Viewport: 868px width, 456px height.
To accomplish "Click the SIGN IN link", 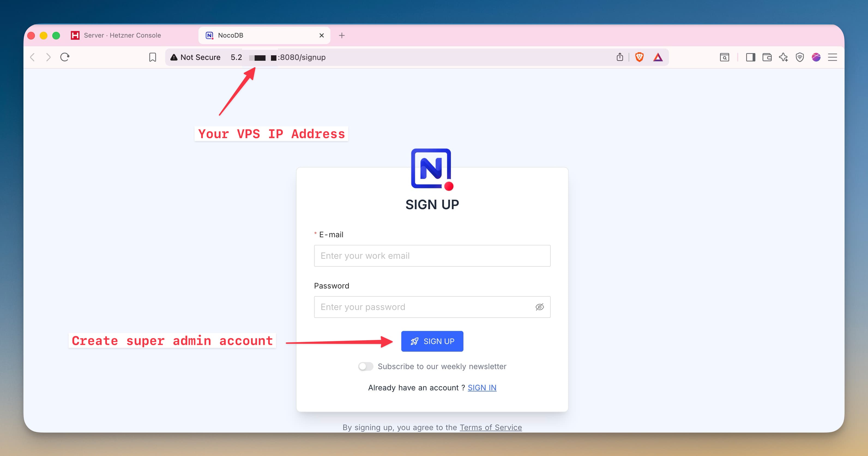I will click(x=482, y=388).
